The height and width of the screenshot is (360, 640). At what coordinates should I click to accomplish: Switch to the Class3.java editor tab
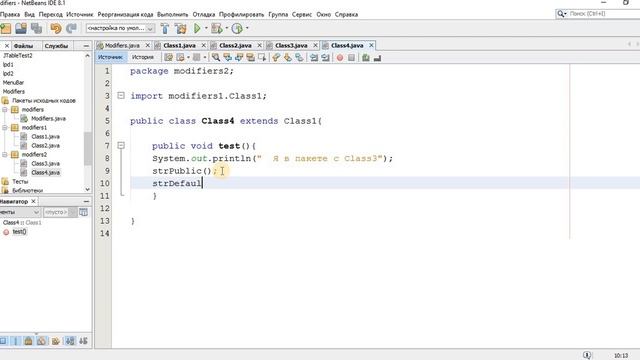click(x=291, y=45)
